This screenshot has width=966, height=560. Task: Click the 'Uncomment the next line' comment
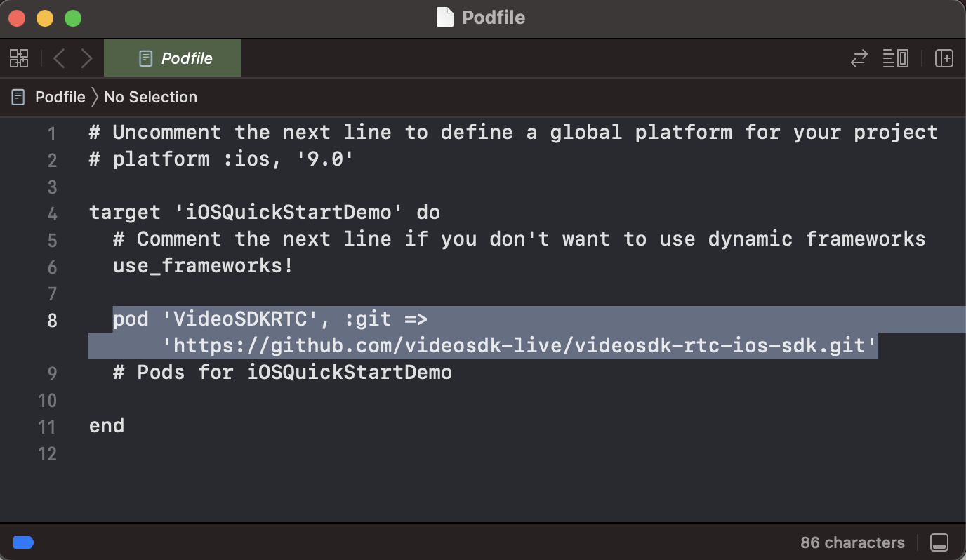[x=513, y=133]
